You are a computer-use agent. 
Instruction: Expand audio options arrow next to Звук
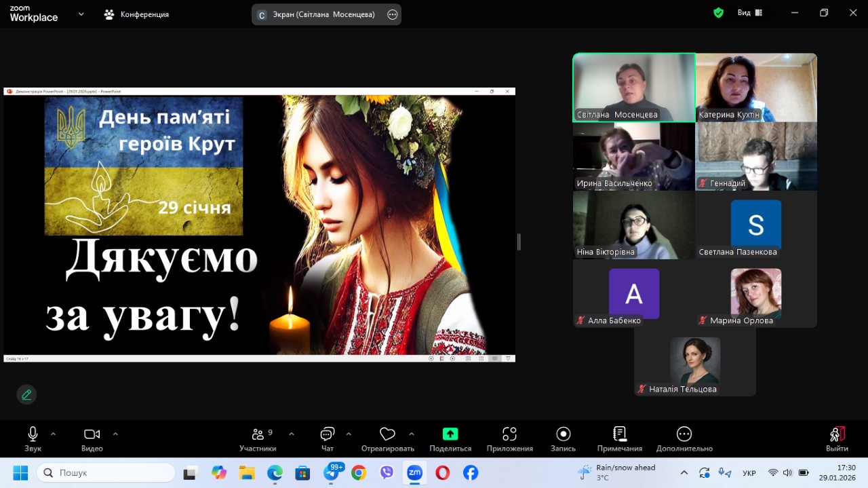click(x=54, y=434)
